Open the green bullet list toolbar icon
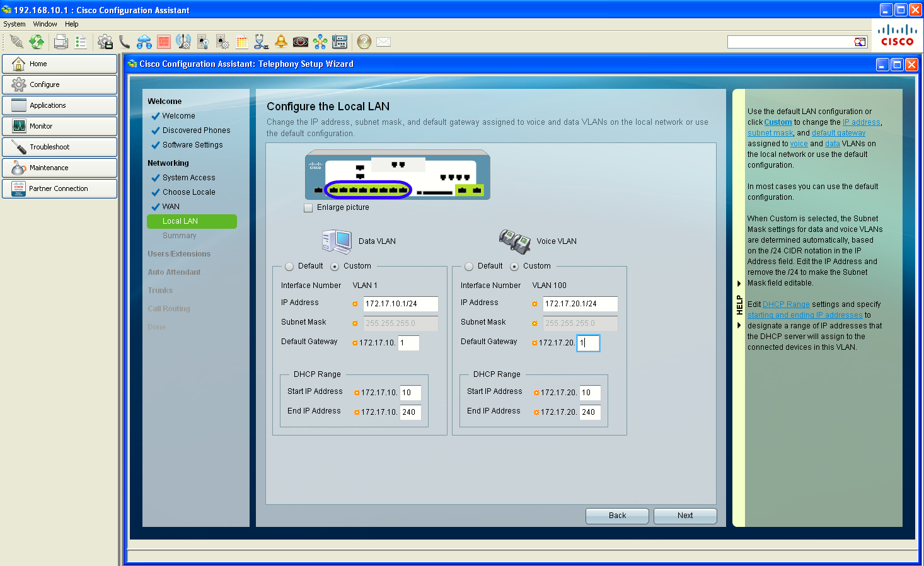This screenshot has width=924, height=566. (x=81, y=42)
